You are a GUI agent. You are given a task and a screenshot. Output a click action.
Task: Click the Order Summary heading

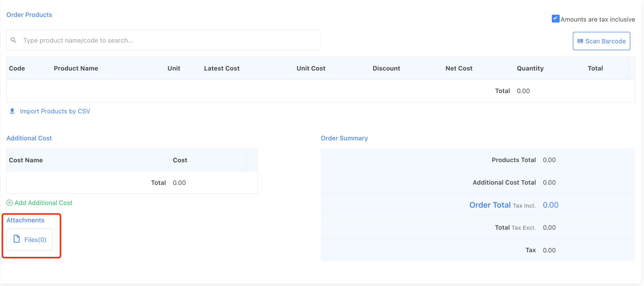tap(344, 138)
